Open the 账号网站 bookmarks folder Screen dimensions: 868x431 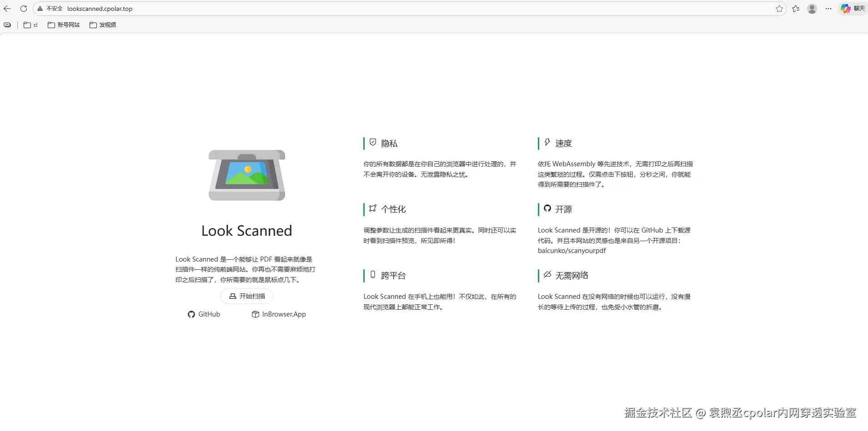pyautogui.click(x=64, y=25)
